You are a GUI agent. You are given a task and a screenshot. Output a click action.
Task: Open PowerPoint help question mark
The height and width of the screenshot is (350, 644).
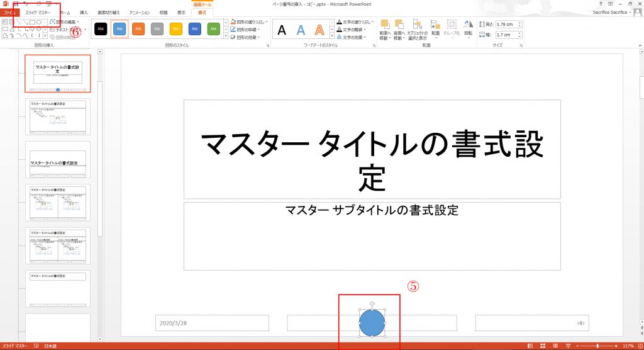click(601, 4)
